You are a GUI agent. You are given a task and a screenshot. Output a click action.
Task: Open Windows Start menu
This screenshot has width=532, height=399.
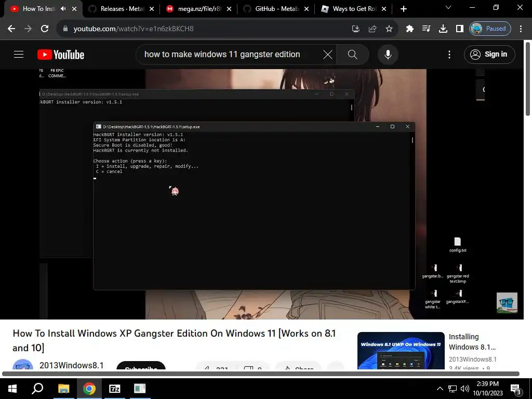(12, 389)
